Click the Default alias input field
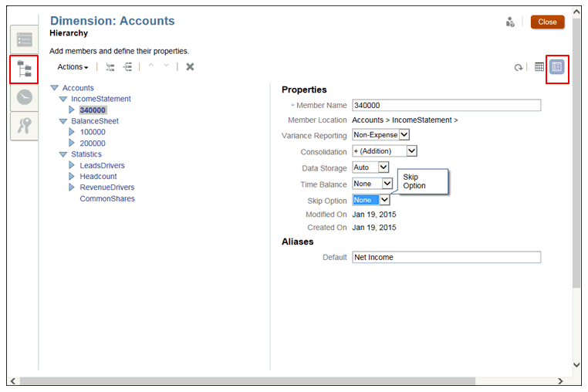Screen dimensions: 588x392 click(446, 257)
